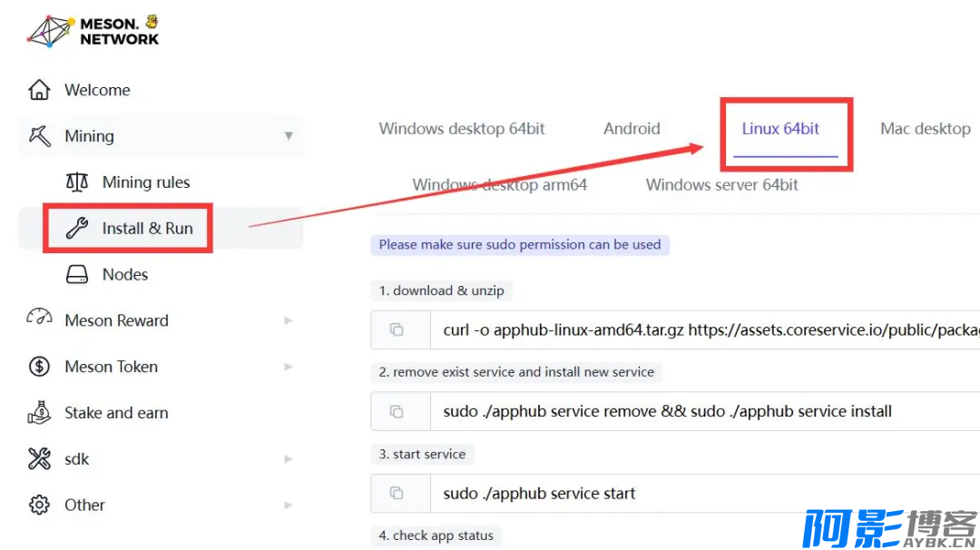Copy the apphub service start command
Image resolution: width=980 pixels, height=550 pixels.
[x=397, y=493]
